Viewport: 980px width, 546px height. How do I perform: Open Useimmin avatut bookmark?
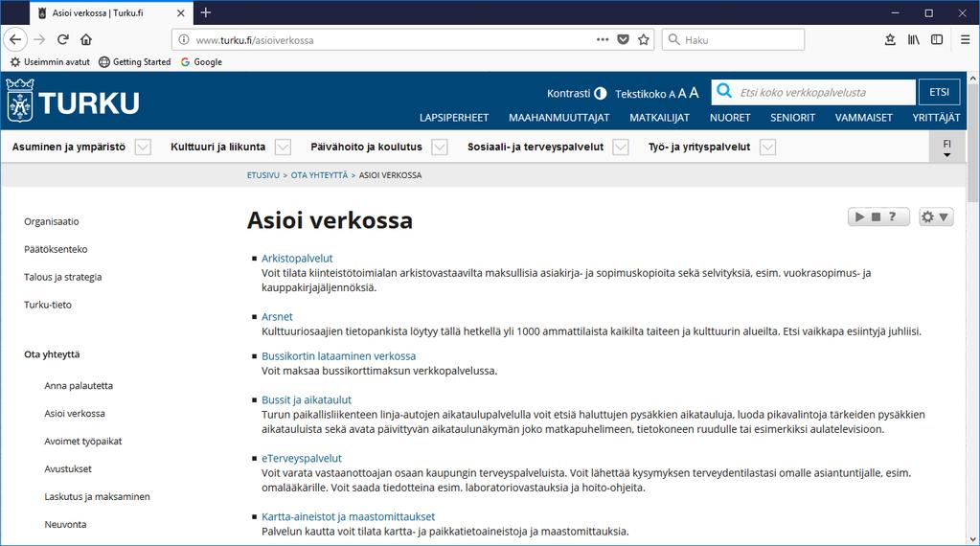pyautogui.click(x=50, y=62)
